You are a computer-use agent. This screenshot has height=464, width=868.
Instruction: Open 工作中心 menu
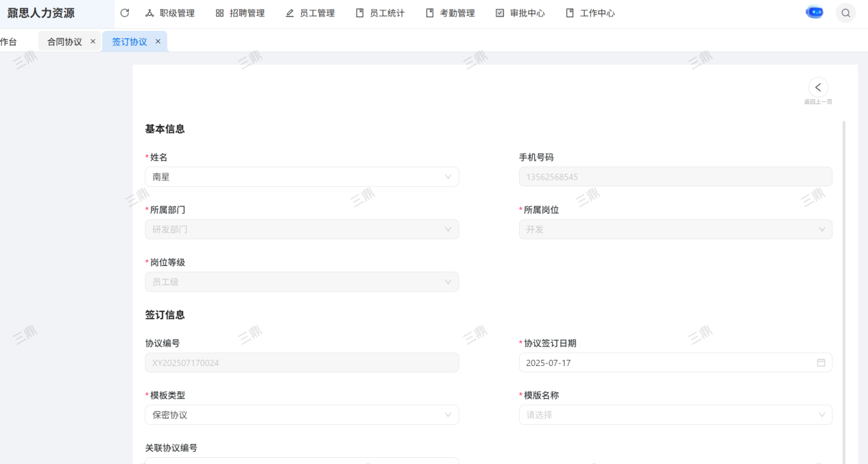tap(590, 13)
